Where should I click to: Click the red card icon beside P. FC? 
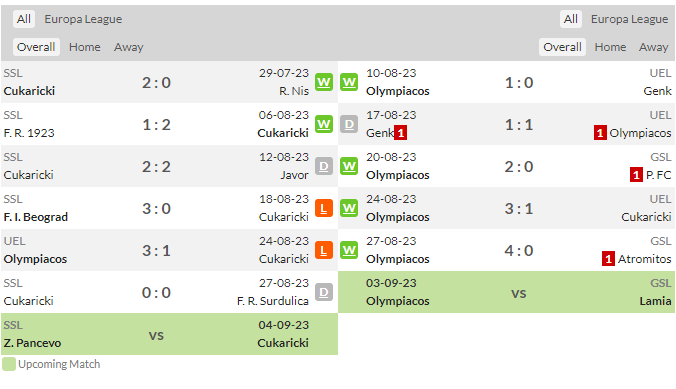[636, 175]
